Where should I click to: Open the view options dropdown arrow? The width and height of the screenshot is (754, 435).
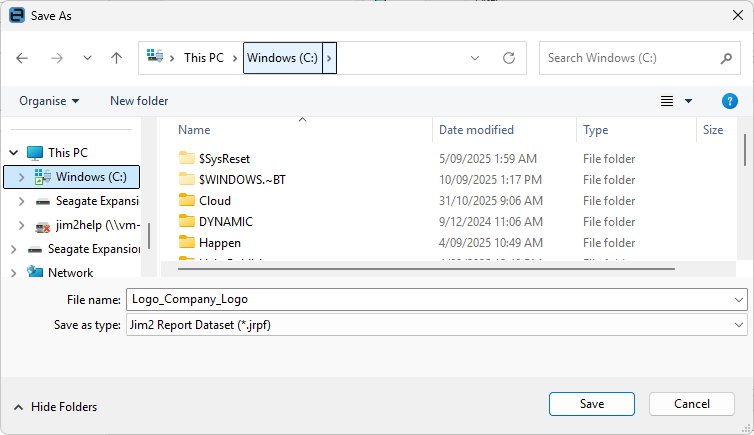tap(689, 101)
